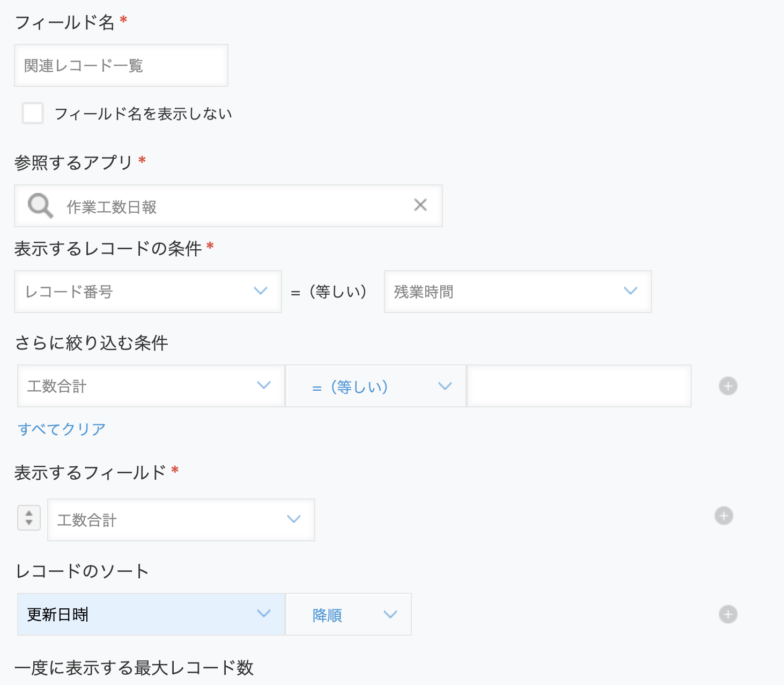
Task: Click the magnifier icon in 参照するアプリ
Action: coord(40,206)
